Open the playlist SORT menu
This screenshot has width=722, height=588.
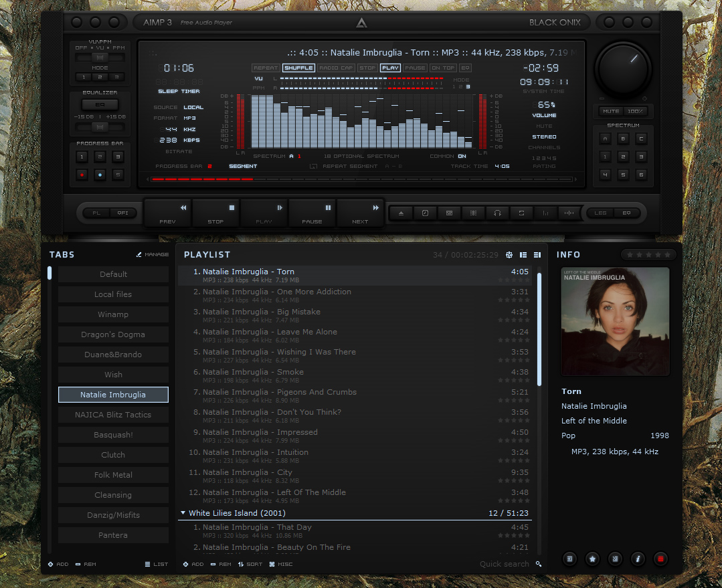(x=250, y=564)
